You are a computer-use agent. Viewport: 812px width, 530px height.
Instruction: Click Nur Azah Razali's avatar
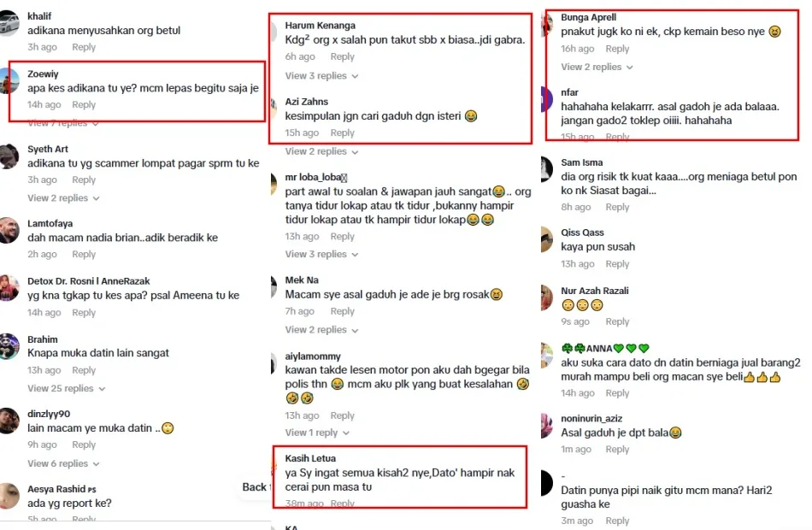pyautogui.click(x=547, y=297)
